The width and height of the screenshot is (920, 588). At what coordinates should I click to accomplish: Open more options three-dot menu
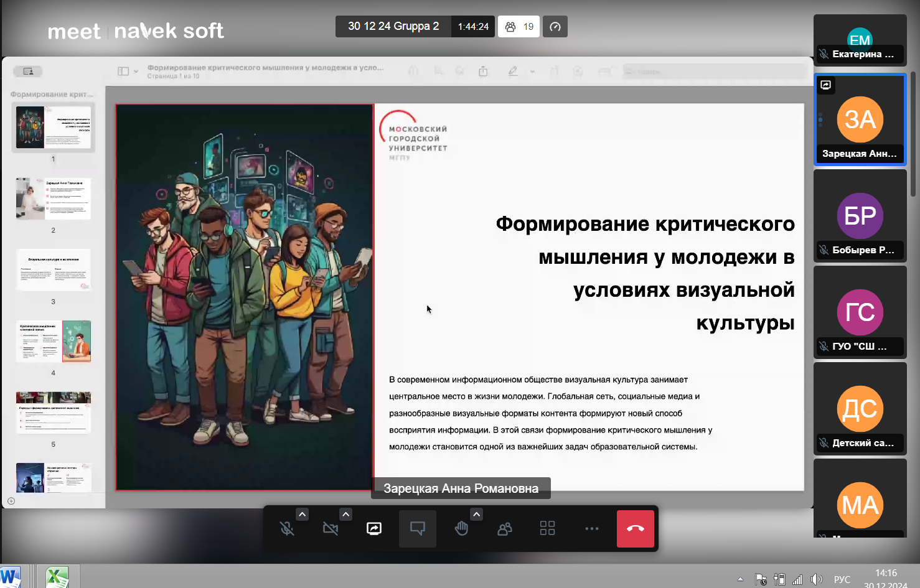(x=591, y=529)
